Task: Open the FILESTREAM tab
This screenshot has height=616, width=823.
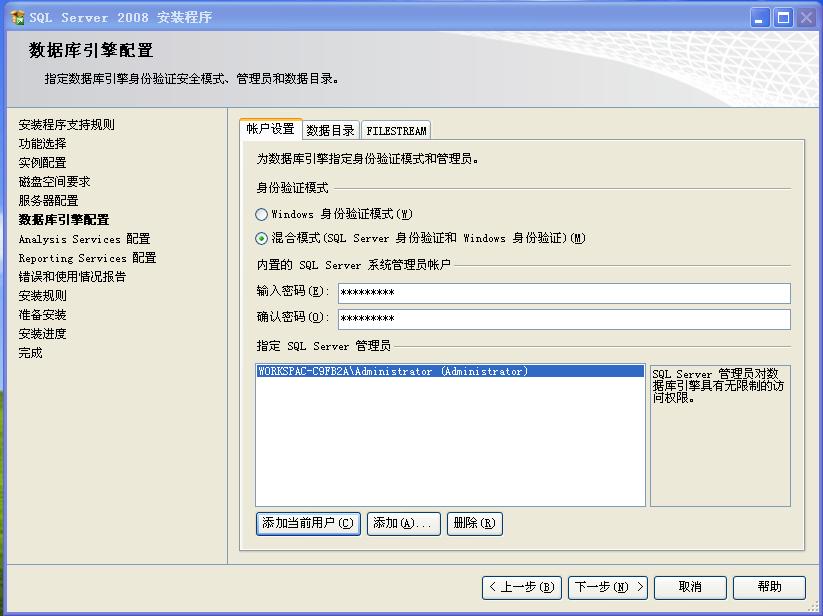Action: tap(398, 129)
